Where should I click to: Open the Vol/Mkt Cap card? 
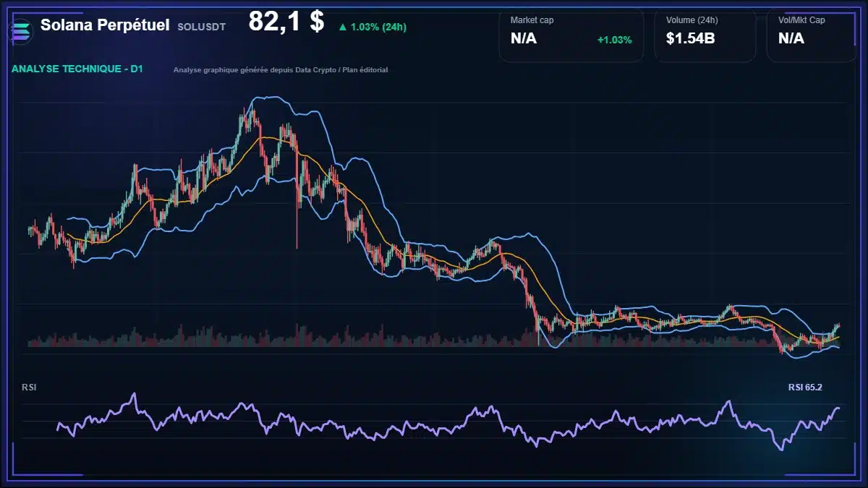(x=812, y=35)
